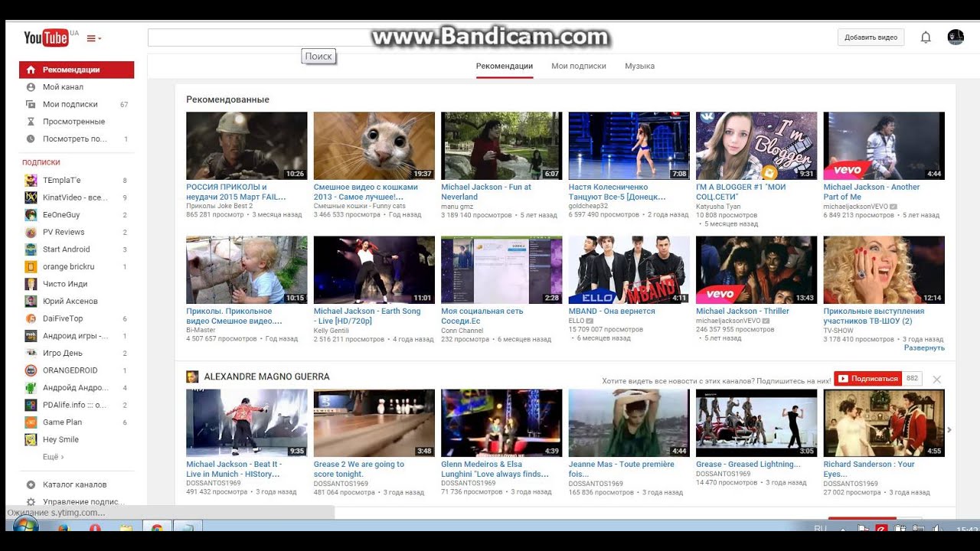Play Настя Колесниченко dance video thumbnail
The image size is (980, 551).
629,145
